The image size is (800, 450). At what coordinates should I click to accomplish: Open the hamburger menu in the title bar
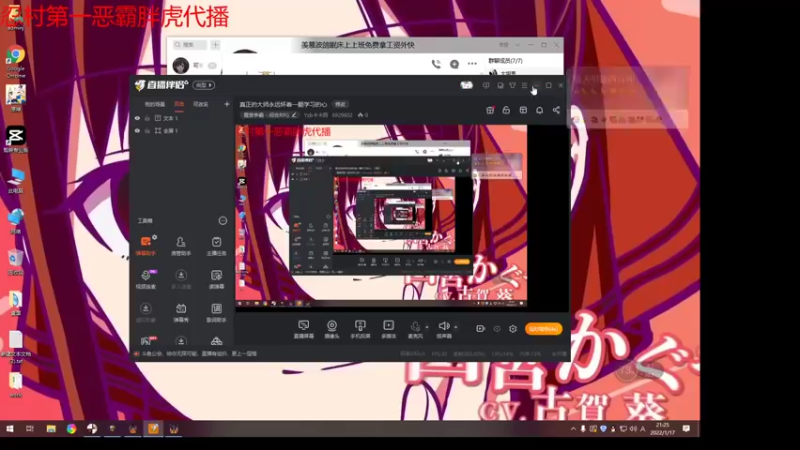tap(524, 85)
